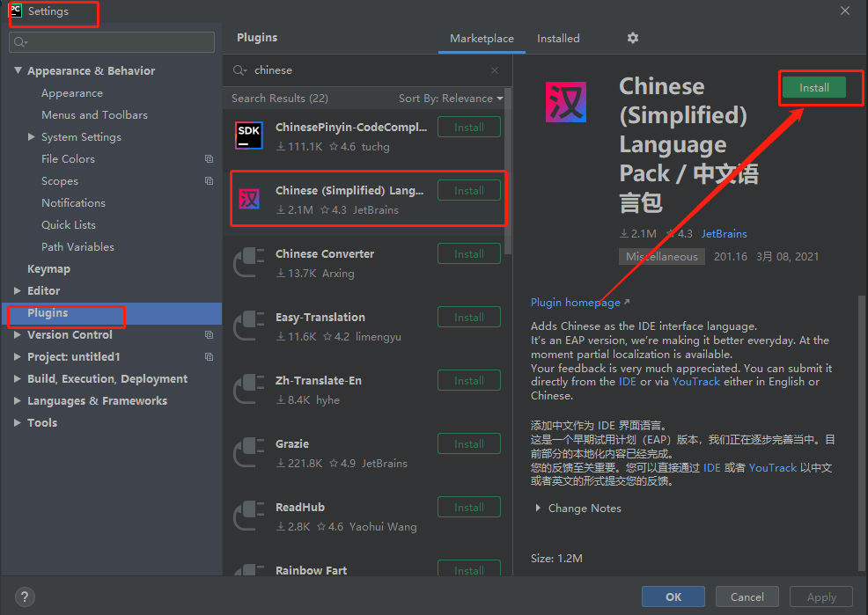Expand System Settings node
Viewport: 868px width, 615px height.
(x=32, y=136)
